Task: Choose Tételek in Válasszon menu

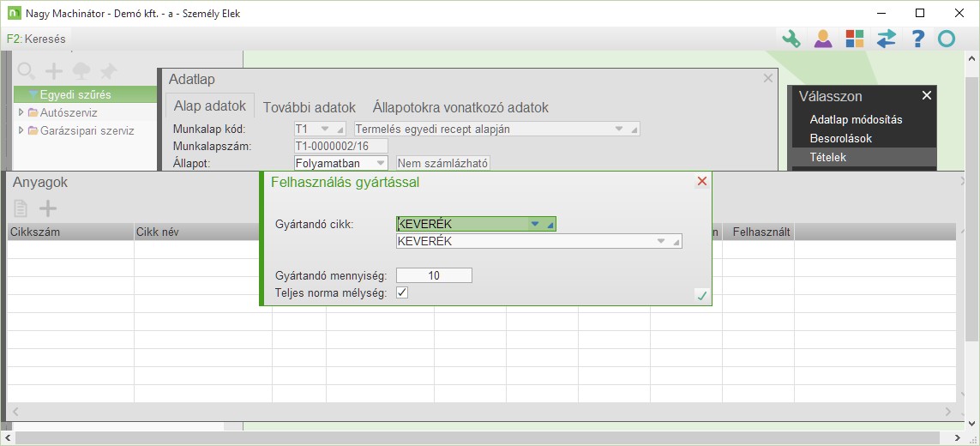Action: (x=863, y=157)
